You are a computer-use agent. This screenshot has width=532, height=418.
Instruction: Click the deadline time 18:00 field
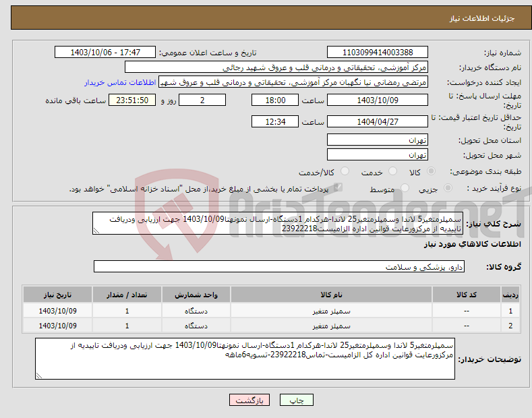point(275,100)
